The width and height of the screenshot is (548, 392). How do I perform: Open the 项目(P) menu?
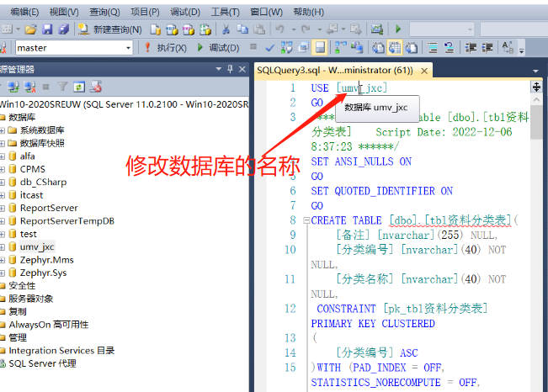point(145,12)
